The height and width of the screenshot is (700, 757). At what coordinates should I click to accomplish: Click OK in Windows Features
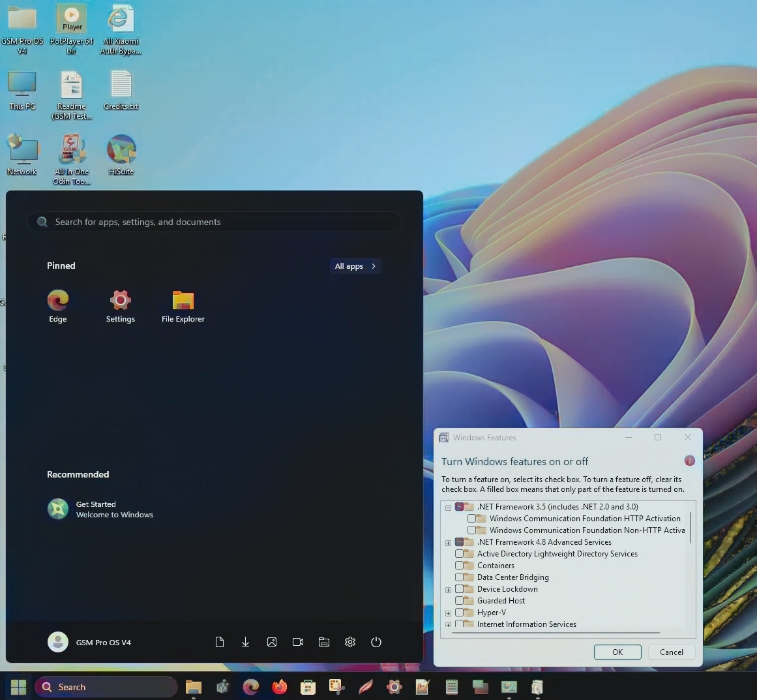[617, 652]
